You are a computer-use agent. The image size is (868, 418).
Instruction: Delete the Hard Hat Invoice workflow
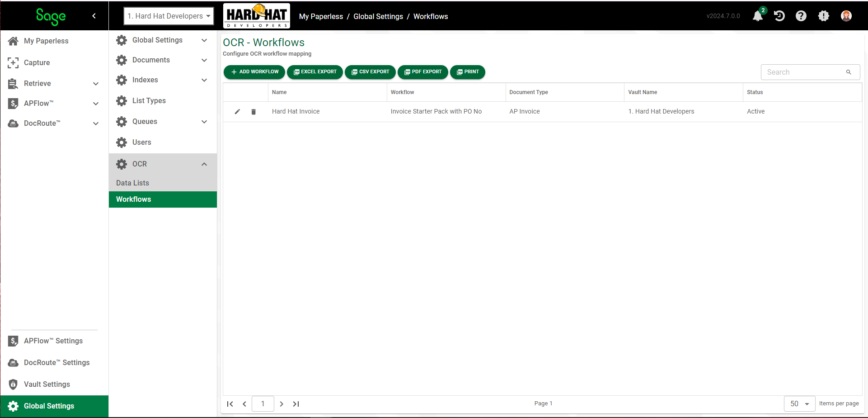(253, 112)
